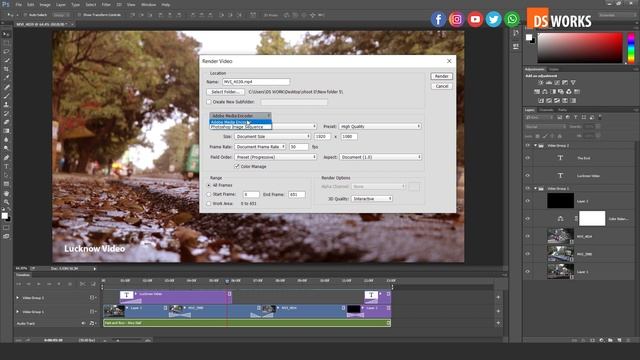Pick a color from the red color field

click(x=580, y=48)
